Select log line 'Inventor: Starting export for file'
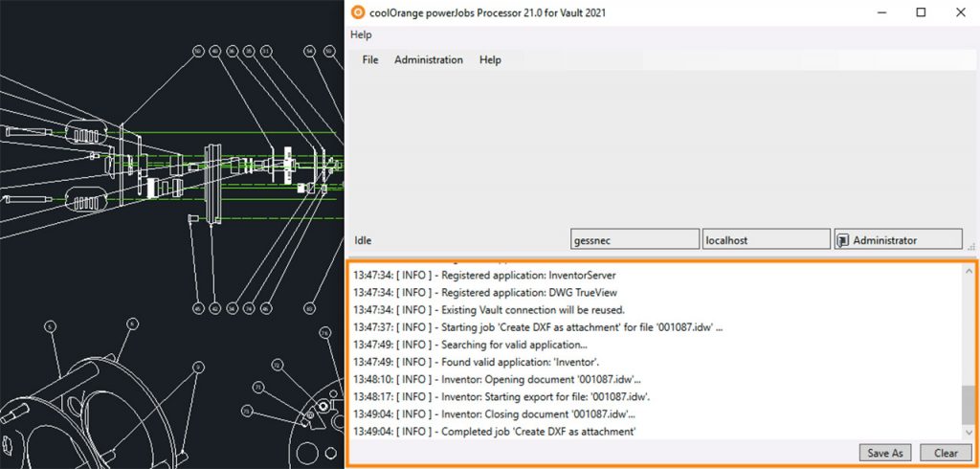This screenshot has width=980, height=469. (x=501, y=397)
